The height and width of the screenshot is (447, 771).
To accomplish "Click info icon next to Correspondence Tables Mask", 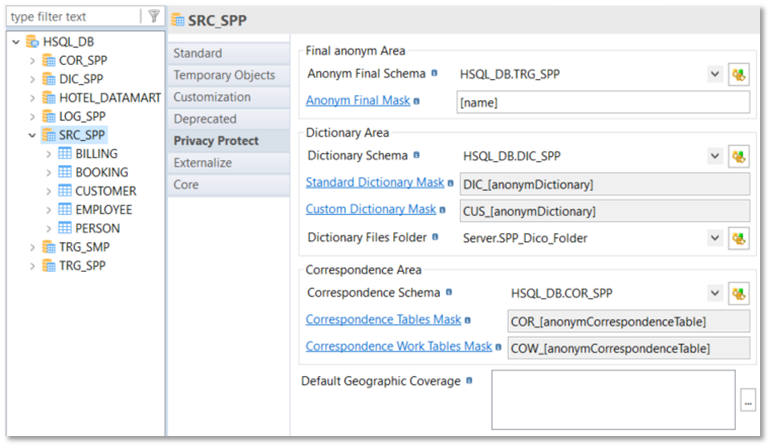I will coord(468,320).
